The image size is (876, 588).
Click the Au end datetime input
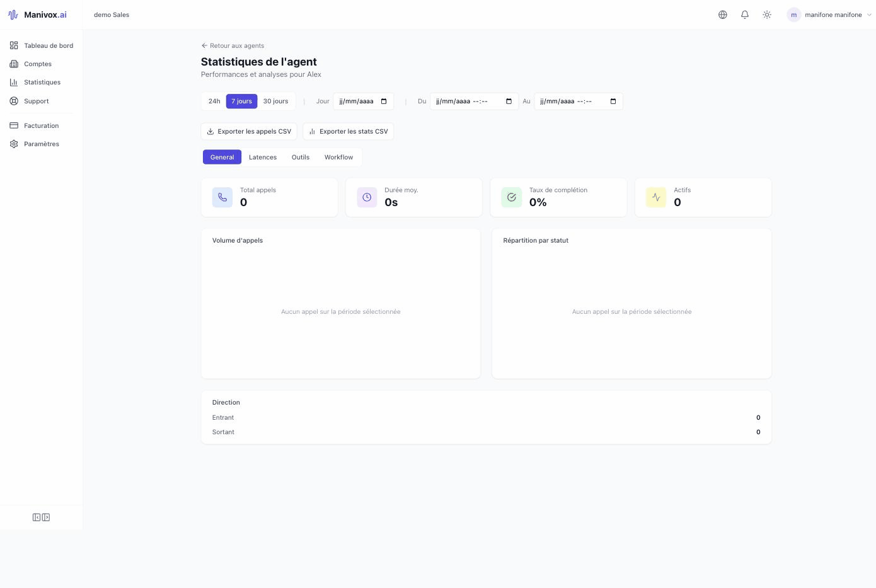click(x=579, y=101)
